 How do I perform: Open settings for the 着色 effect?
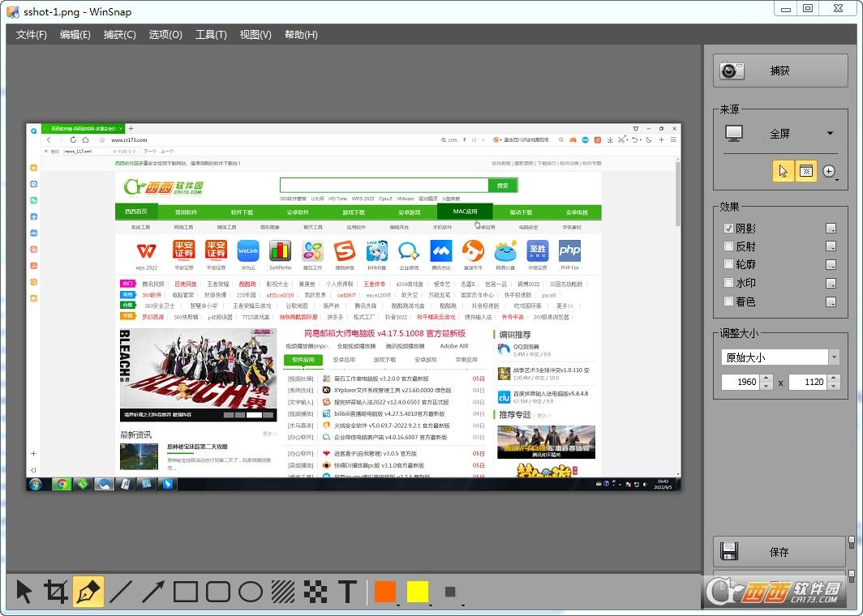[831, 302]
